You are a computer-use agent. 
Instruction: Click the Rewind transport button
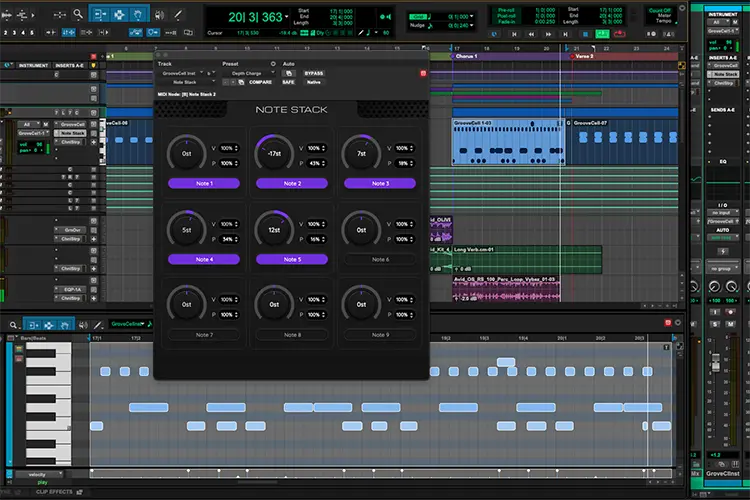tap(531, 34)
